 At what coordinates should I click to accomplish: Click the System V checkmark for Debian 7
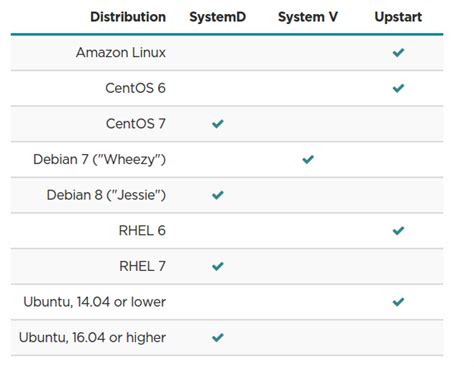tap(308, 159)
